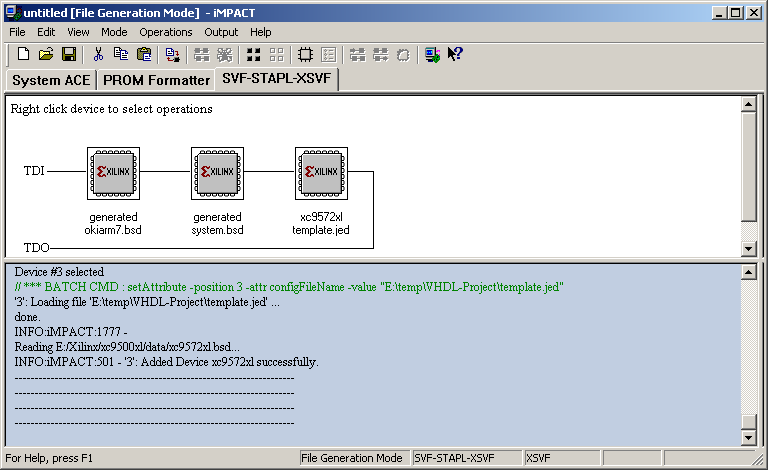This screenshot has height=470, width=768.
Task: Open the Mode menu
Action: [x=114, y=32]
